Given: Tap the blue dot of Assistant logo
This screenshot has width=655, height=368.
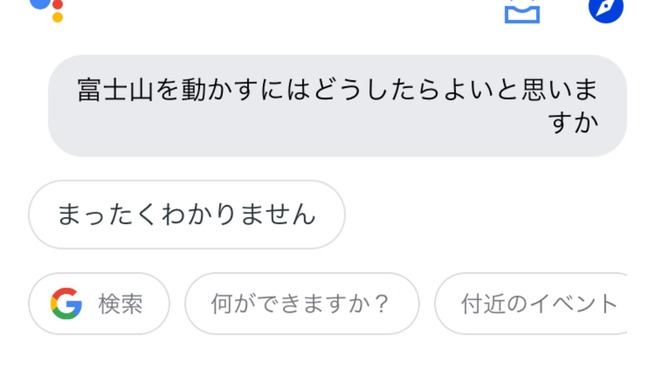Looking at the screenshot, I should coord(40,3).
